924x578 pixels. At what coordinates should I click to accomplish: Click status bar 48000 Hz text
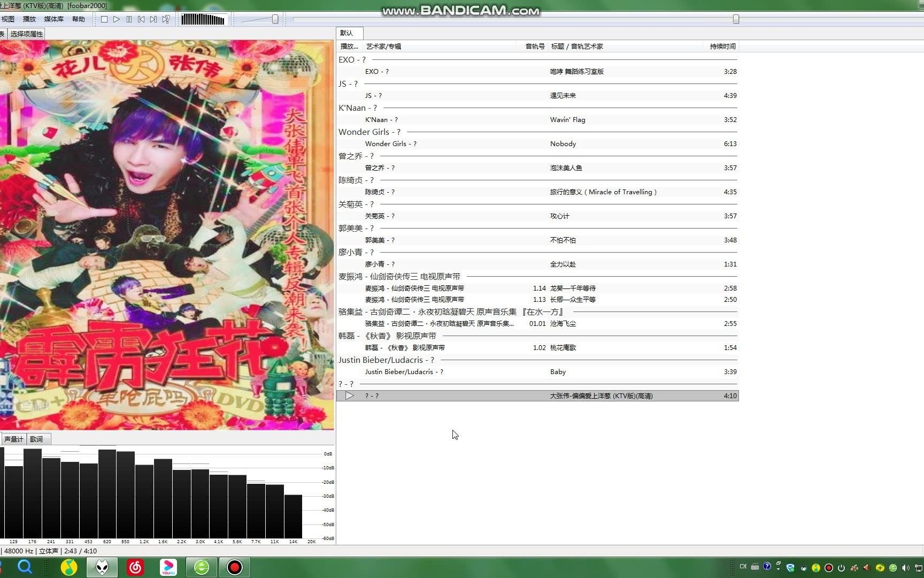pyautogui.click(x=19, y=551)
